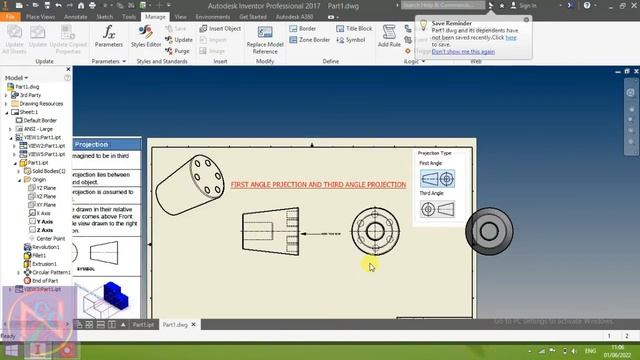Click the isometric cylinder view on sheet
This screenshot has height=360, width=640.
pos(190,184)
